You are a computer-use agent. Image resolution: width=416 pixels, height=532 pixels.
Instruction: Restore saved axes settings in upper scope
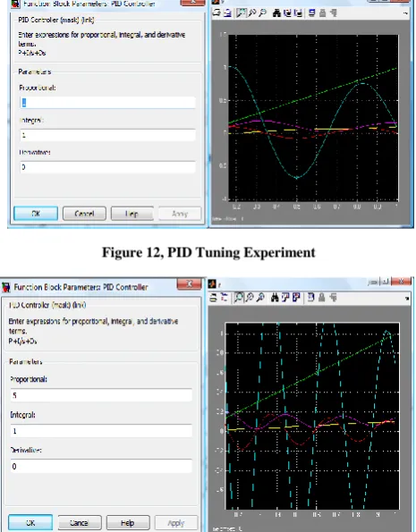pyautogui.click(x=298, y=13)
